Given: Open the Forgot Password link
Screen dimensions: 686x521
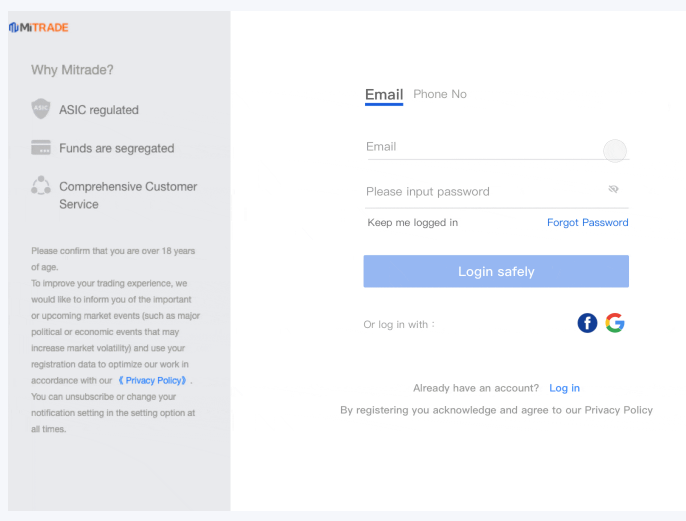Looking at the screenshot, I should [588, 222].
